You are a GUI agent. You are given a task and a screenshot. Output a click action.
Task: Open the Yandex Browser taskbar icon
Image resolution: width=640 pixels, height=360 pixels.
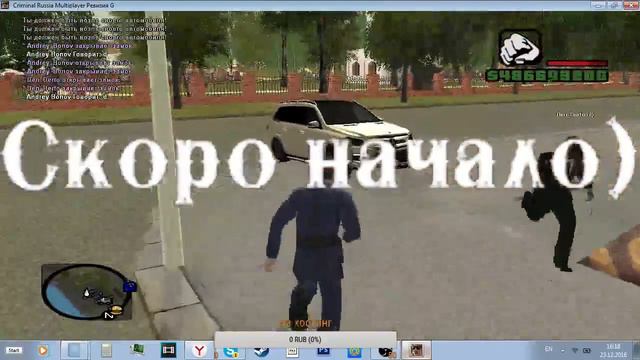[199, 350]
